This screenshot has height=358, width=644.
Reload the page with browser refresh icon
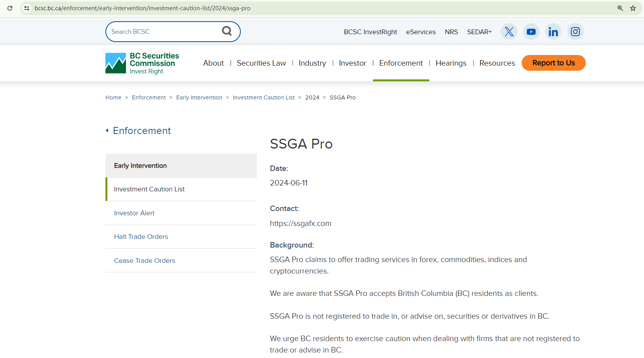coord(10,8)
